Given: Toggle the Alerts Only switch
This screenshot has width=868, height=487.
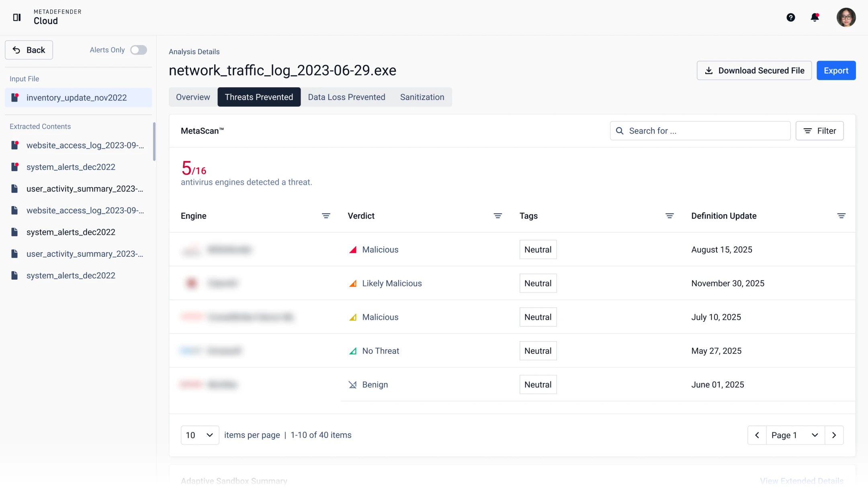Looking at the screenshot, I should tap(139, 50).
